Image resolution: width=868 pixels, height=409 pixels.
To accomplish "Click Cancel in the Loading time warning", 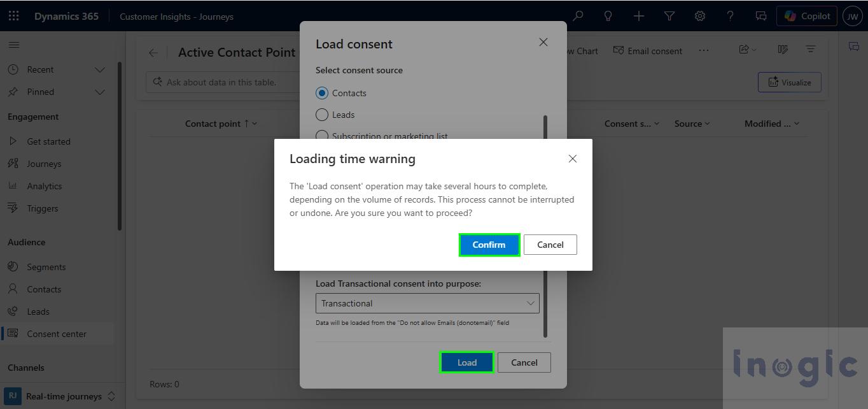I will [550, 245].
